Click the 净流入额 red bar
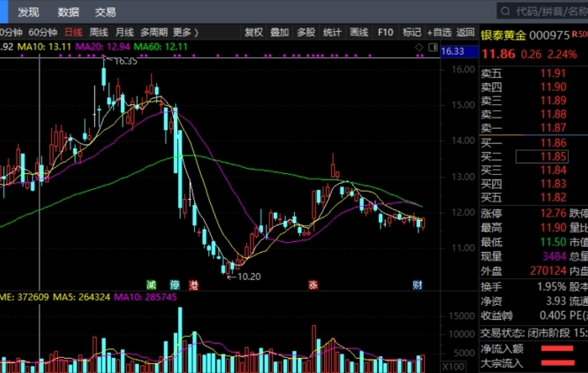 click(x=557, y=349)
